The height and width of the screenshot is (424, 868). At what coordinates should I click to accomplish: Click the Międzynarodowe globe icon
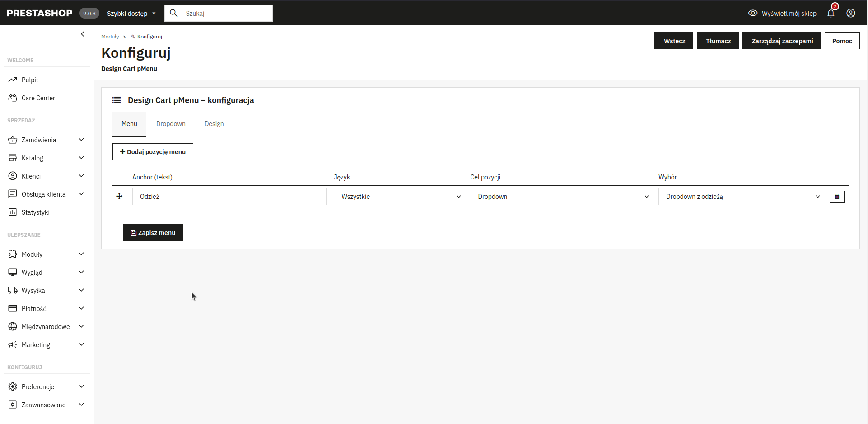tap(13, 326)
